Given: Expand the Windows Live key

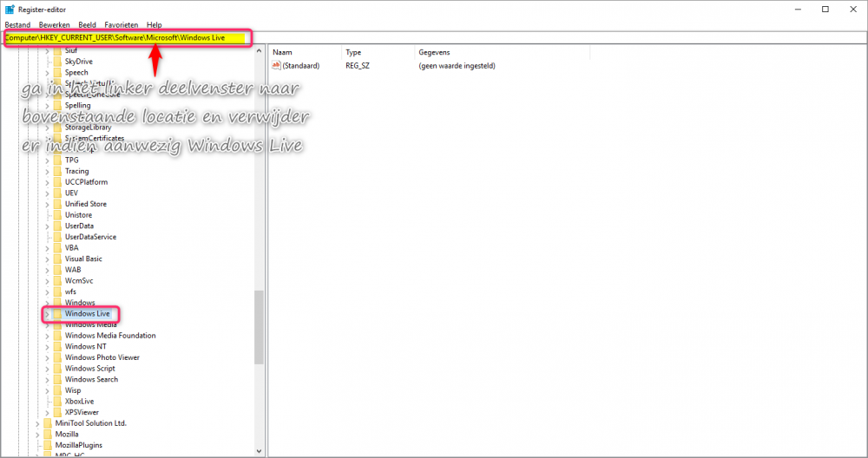Looking at the screenshot, I should (x=47, y=314).
